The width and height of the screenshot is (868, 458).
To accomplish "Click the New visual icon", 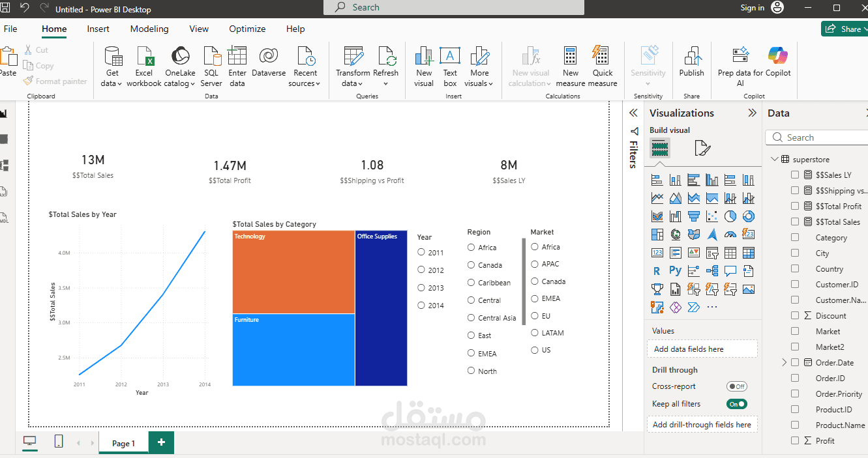I will (x=424, y=57).
